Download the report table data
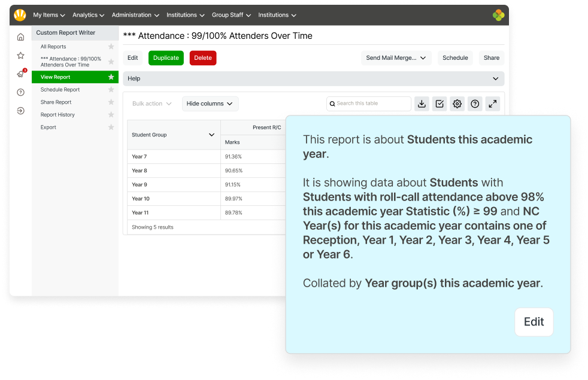The image size is (588, 380). 422,104
